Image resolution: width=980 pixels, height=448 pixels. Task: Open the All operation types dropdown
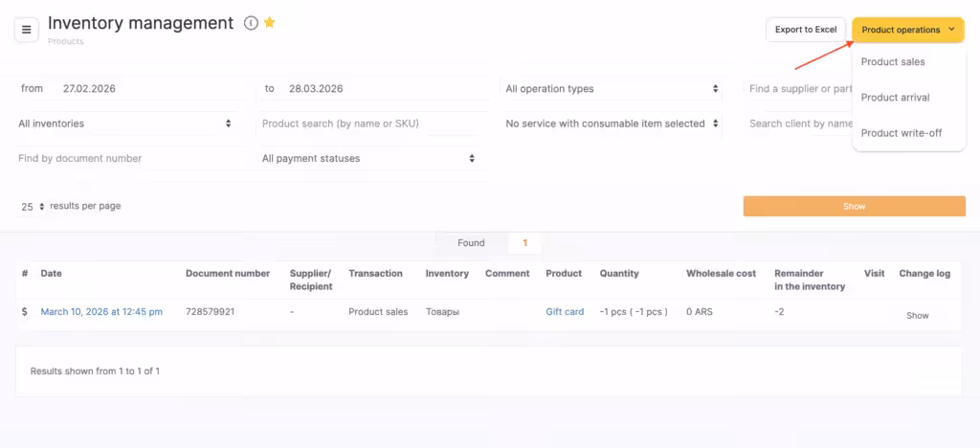pyautogui.click(x=612, y=89)
